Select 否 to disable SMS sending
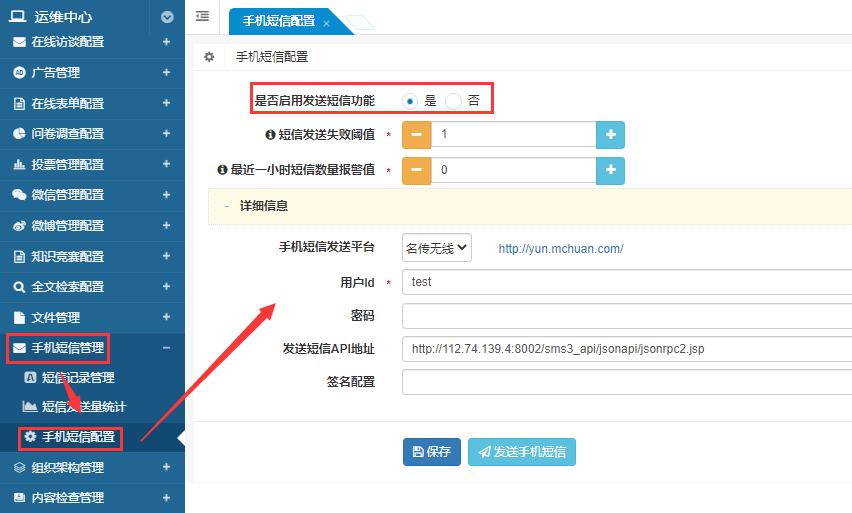This screenshot has width=852, height=513. (454, 101)
